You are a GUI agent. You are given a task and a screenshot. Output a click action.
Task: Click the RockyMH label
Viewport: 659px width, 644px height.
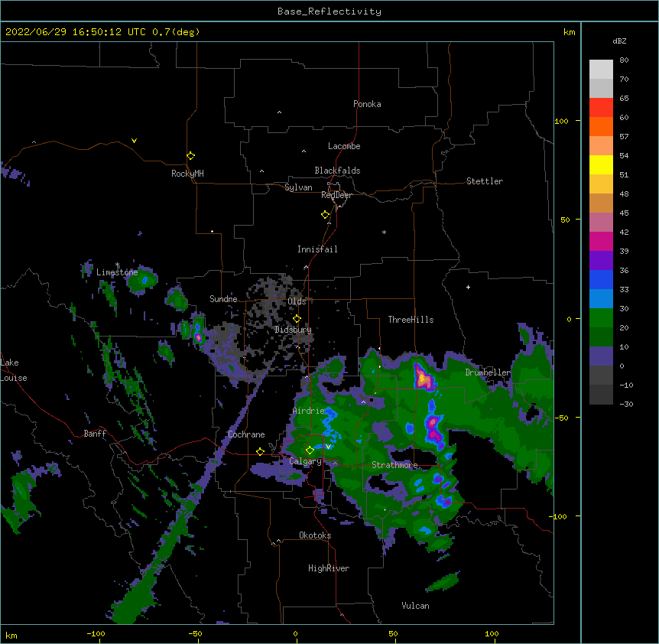187,174
